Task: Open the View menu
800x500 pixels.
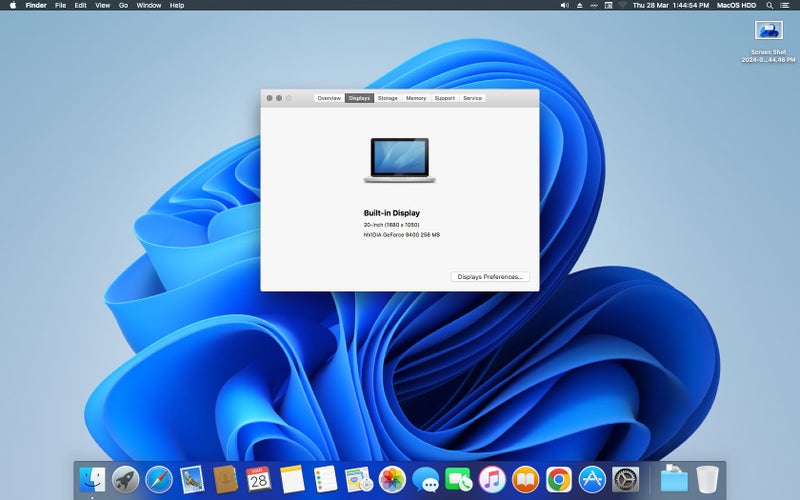Action: pos(103,5)
